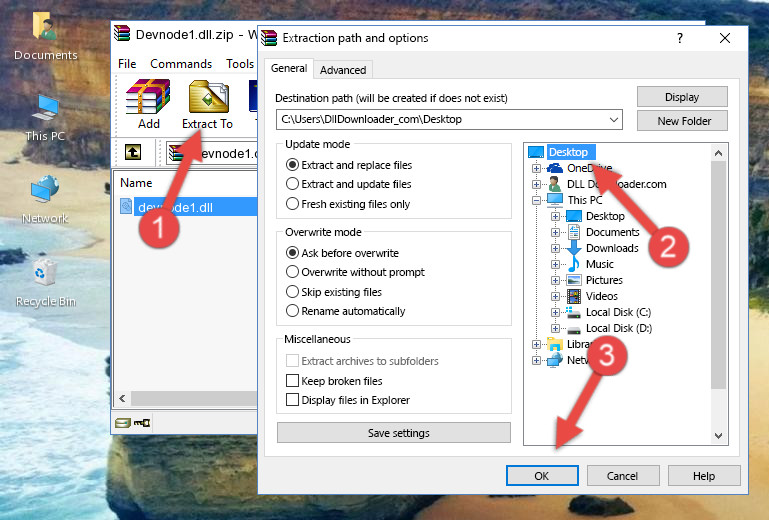The image size is (769, 520).
Task: Expand the OneDrive tree node
Action: click(x=536, y=168)
